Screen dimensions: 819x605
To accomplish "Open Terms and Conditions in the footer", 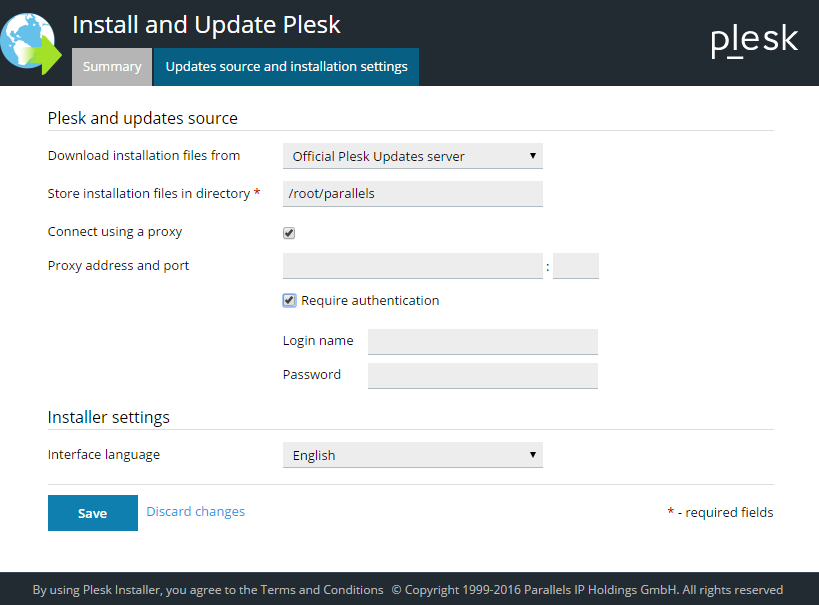I will [322, 590].
